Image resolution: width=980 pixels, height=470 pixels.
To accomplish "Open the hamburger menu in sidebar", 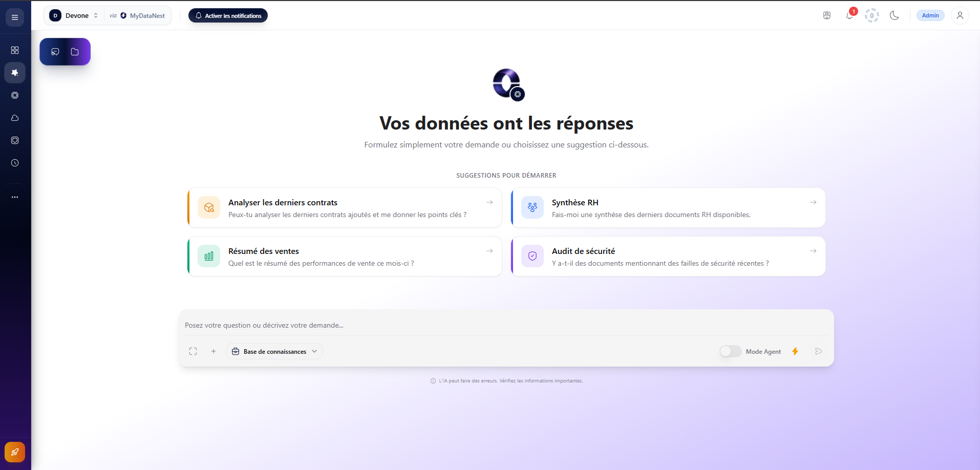I will point(15,17).
